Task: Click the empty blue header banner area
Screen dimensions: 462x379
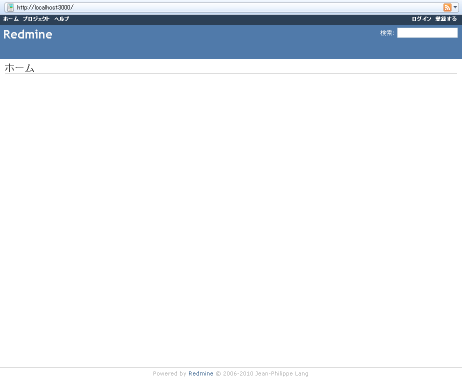Action: (x=217, y=42)
